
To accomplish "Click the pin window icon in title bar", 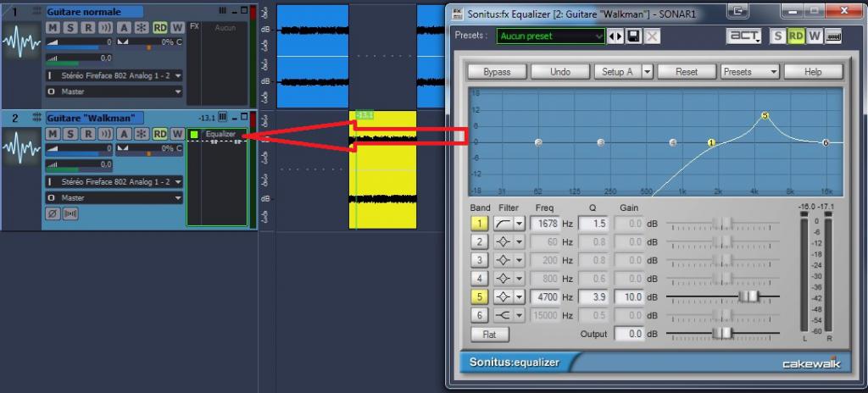I will click(738, 10).
